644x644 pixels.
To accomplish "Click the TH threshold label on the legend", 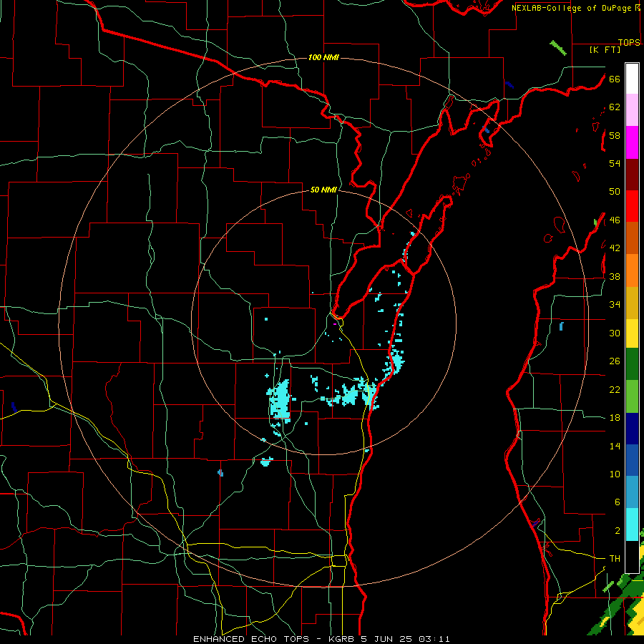I will click(615, 559).
